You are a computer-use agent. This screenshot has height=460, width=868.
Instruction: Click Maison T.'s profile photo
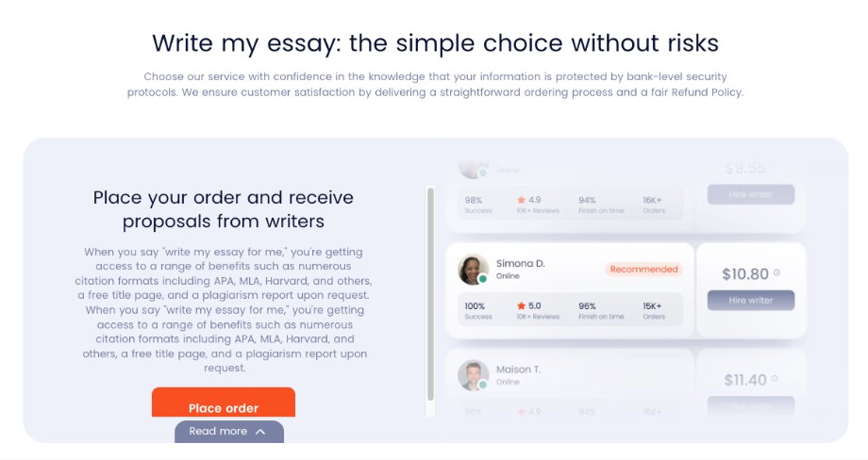point(473,375)
